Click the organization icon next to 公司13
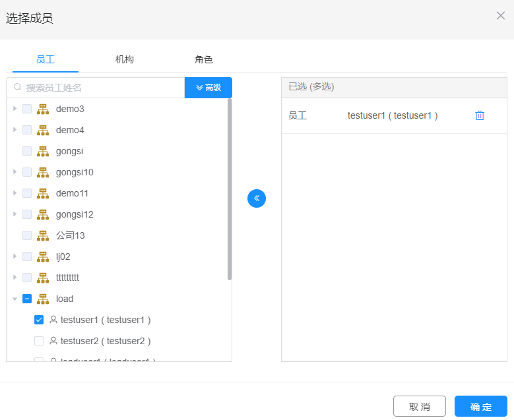This screenshot has height=420, width=514. (x=43, y=235)
